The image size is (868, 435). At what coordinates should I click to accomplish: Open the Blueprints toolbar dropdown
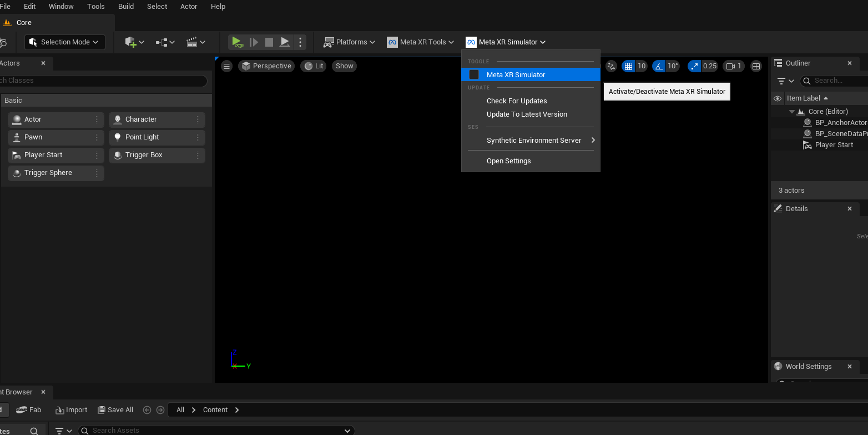point(165,42)
